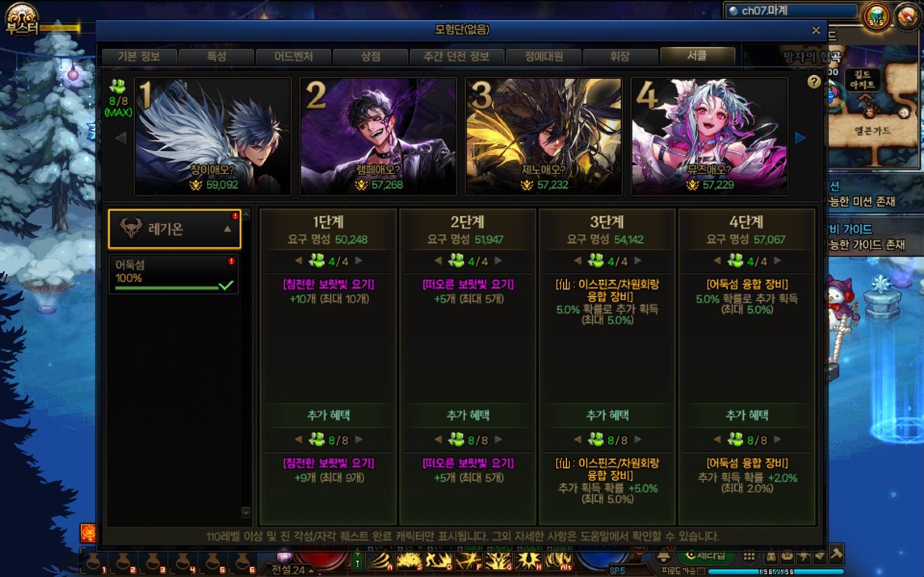The width and height of the screenshot is (924, 577).
Task: Enable the 피로도 가속 checkbox
Action: 702,572
